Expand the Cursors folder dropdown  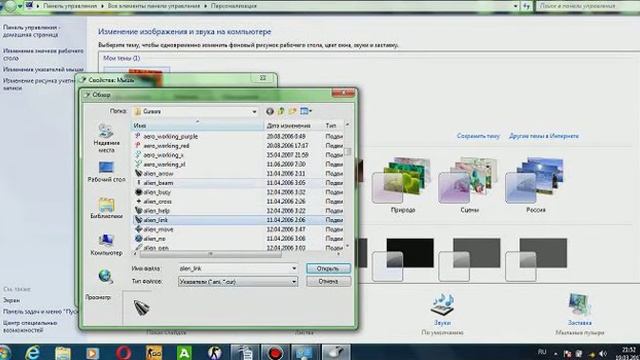coord(254,111)
